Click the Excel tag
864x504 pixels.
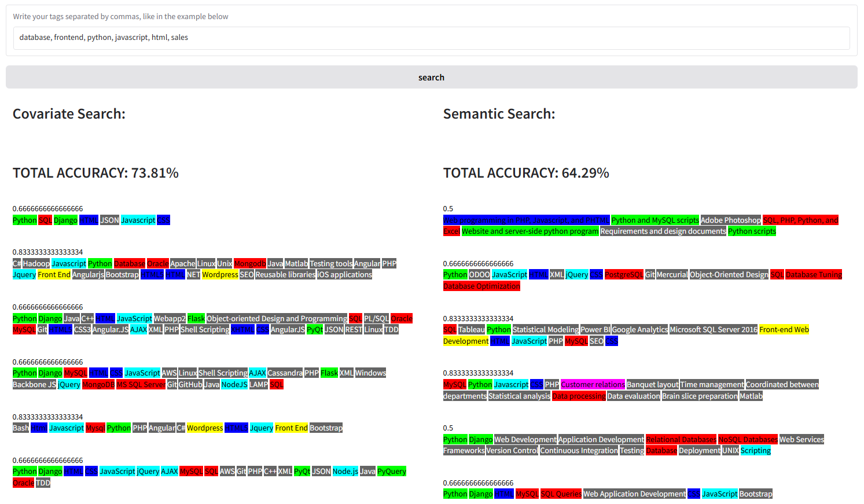click(451, 231)
